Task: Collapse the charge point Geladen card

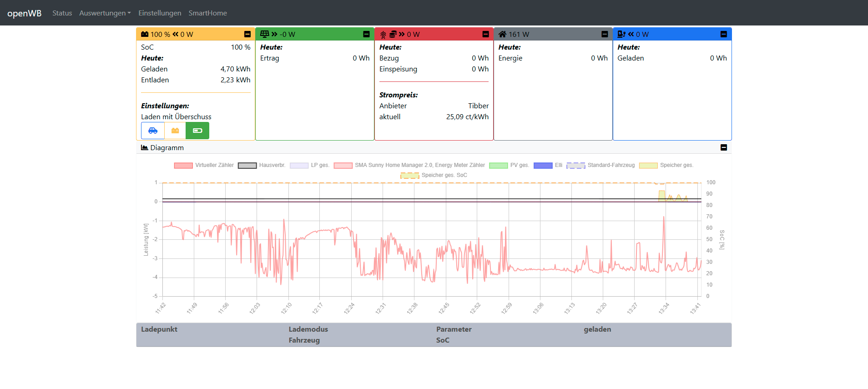Action: (724, 34)
